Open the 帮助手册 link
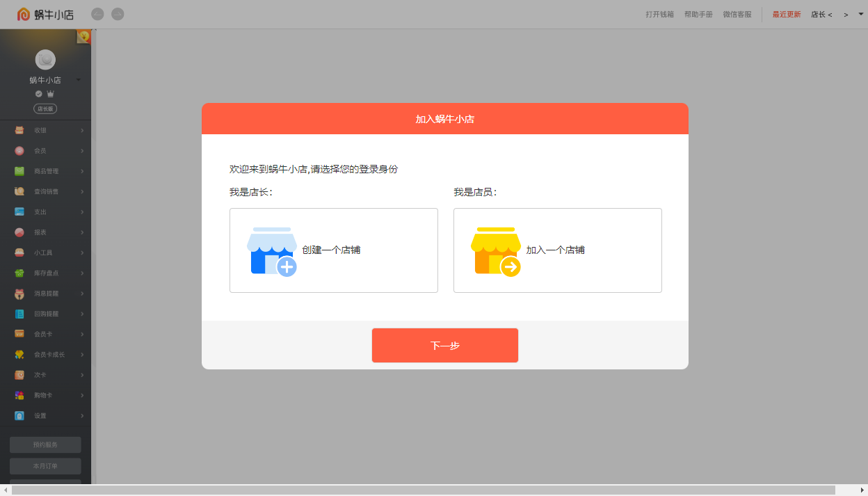 (x=698, y=15)
